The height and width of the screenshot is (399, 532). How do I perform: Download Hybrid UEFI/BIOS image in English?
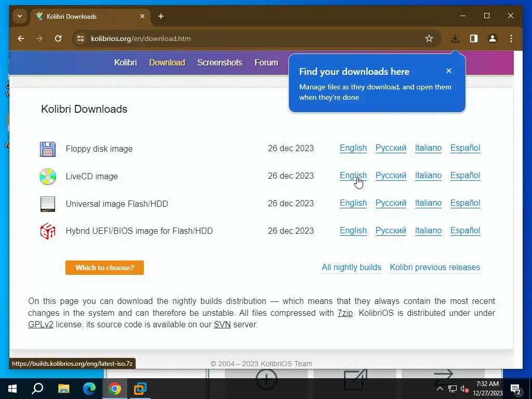[353, 230]
